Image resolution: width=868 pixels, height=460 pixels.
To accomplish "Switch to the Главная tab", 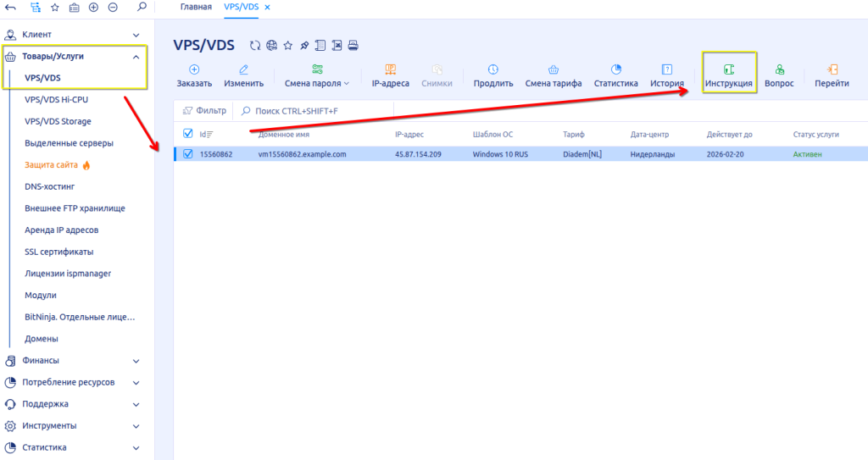I will [x=196, y=7].
